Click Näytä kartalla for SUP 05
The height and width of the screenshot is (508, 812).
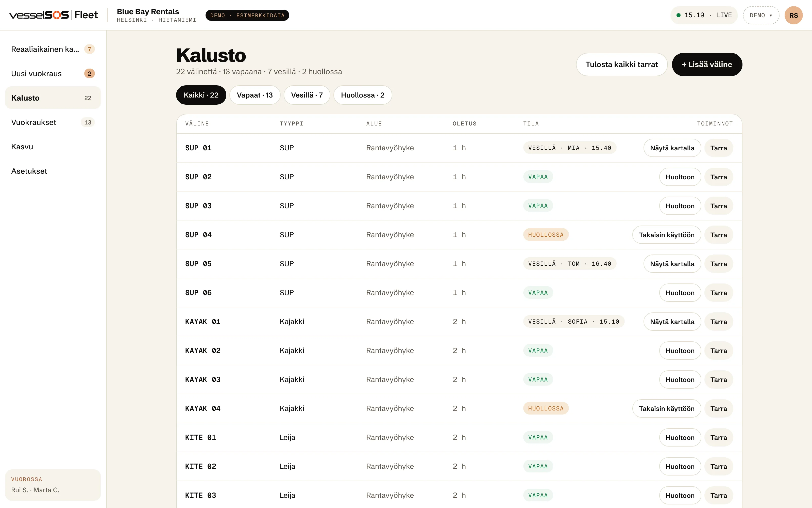pos(672,264)
